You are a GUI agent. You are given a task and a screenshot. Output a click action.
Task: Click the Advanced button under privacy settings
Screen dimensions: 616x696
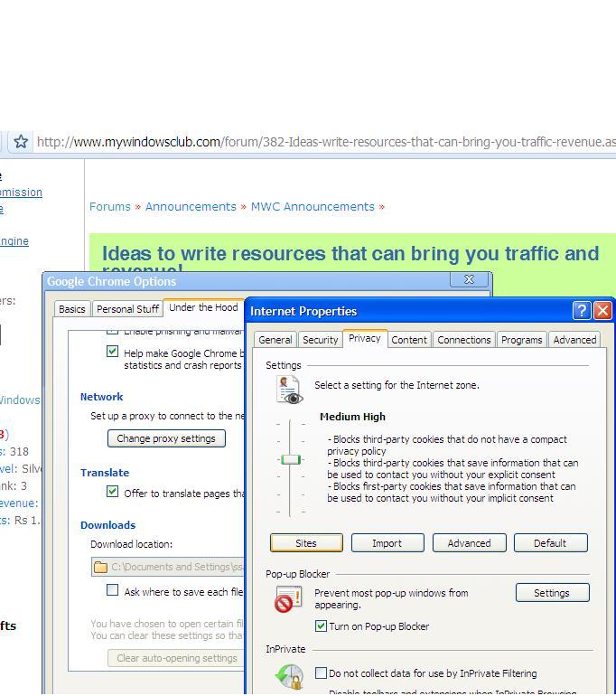pos(469,543)
